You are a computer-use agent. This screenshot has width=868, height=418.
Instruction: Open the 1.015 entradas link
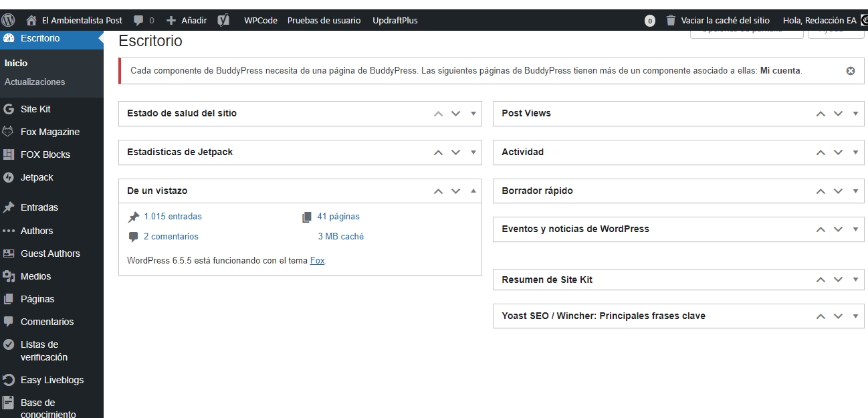tap(173, 216)
